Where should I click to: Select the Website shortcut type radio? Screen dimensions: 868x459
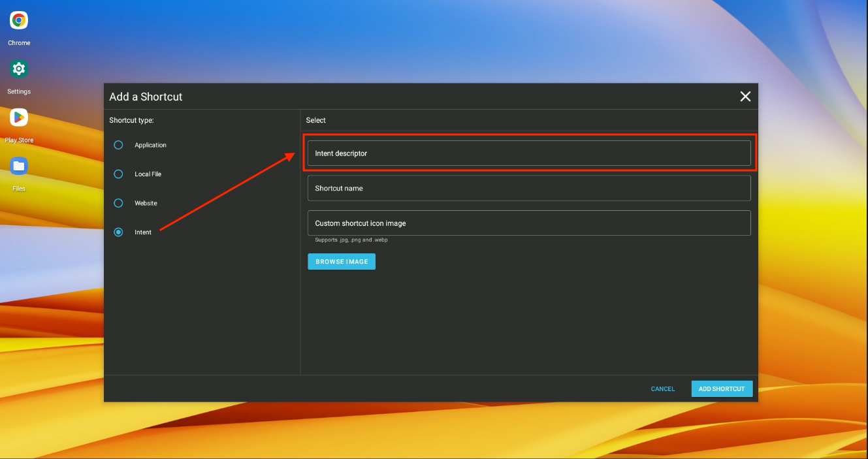click(x=118, y=203)
